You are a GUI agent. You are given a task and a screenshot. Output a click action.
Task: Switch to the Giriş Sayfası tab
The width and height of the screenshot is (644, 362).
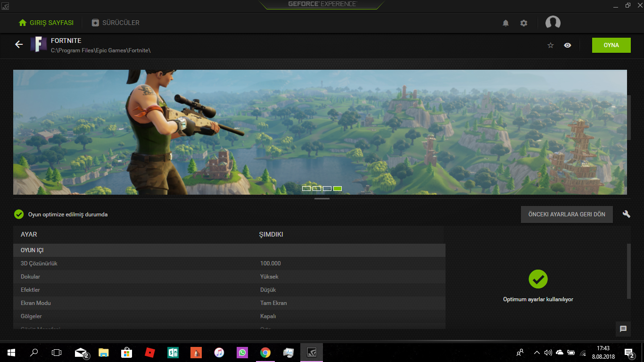(x=46, y=23)
